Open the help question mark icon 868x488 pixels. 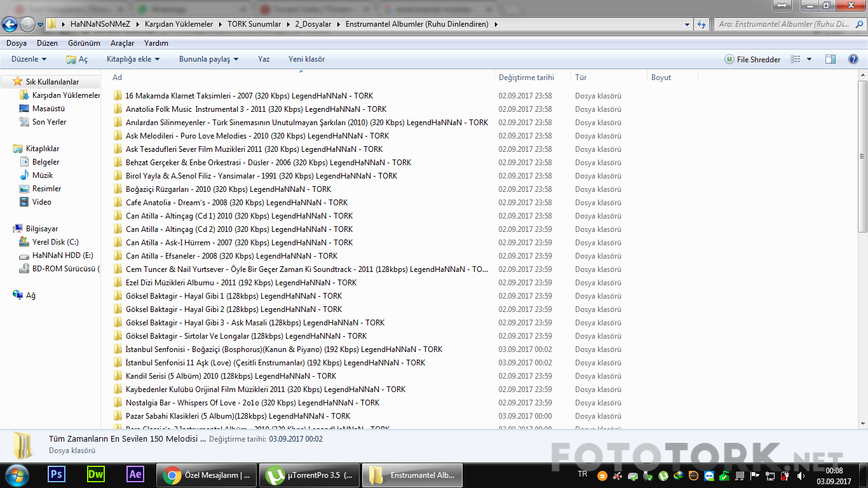click(853, 59)
